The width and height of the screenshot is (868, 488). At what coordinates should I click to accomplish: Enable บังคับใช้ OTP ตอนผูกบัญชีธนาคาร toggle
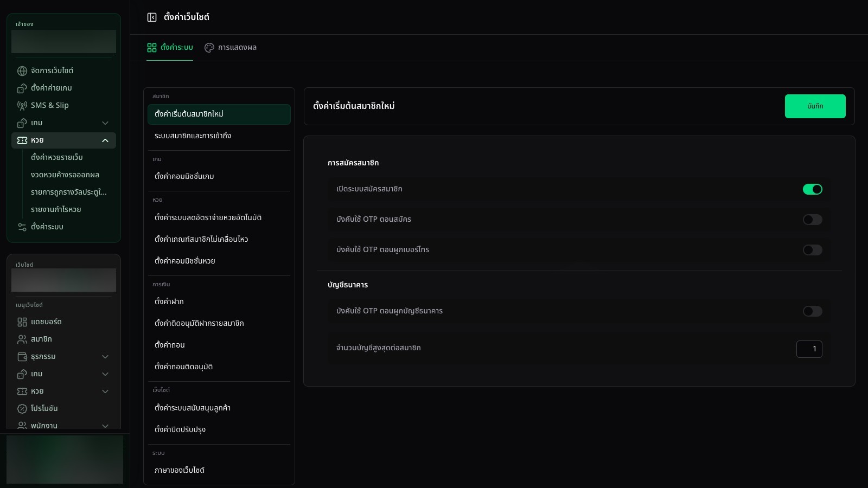tap(813, 311)
